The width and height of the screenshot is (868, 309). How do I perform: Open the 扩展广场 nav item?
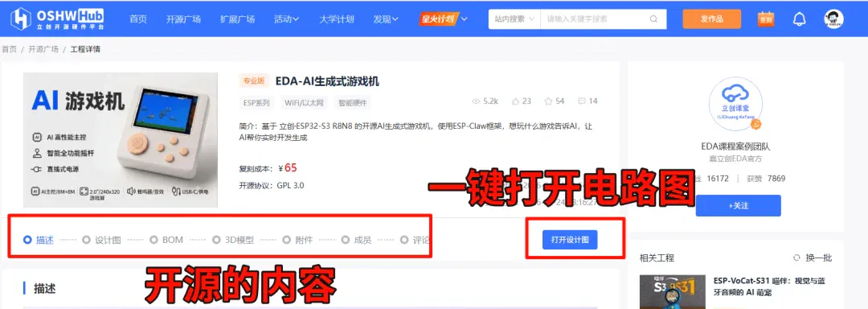[237, 19]
